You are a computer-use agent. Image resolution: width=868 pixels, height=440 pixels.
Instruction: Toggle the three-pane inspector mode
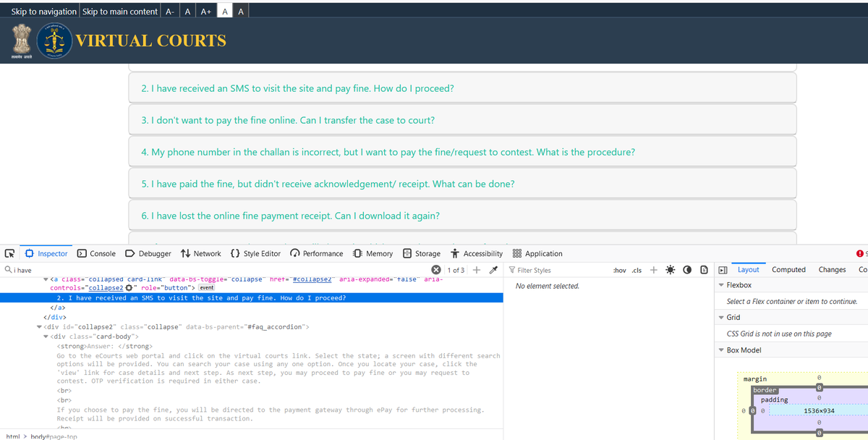point(722,270)
